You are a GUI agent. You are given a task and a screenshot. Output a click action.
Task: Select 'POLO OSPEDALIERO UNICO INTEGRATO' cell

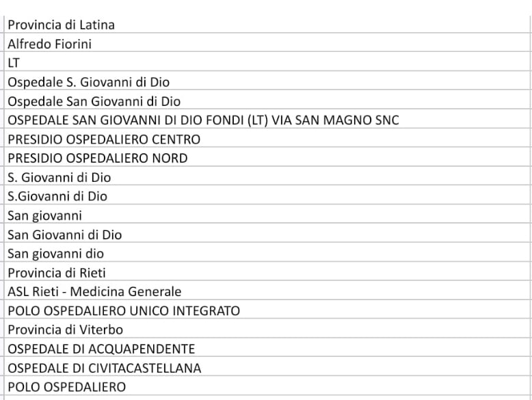pos(267,310)
